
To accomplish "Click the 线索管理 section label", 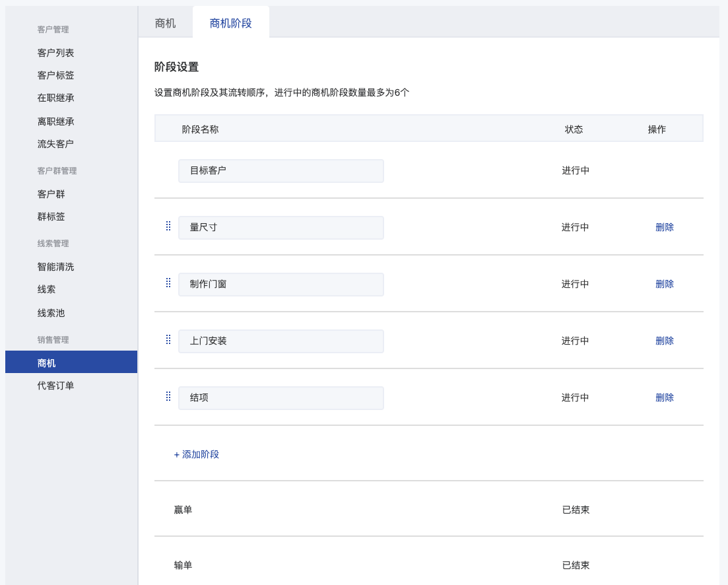I will [x=53, y=244].
